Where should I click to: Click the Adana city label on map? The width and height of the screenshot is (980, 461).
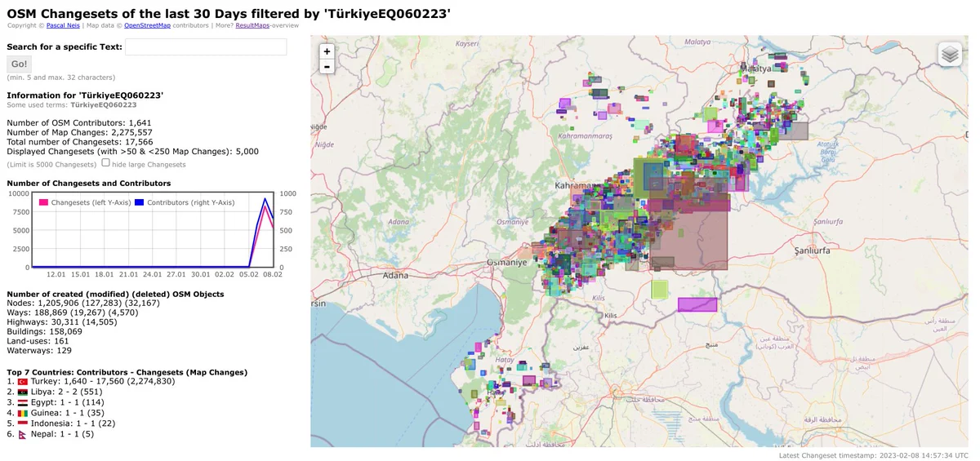click(x=396, y=276)
